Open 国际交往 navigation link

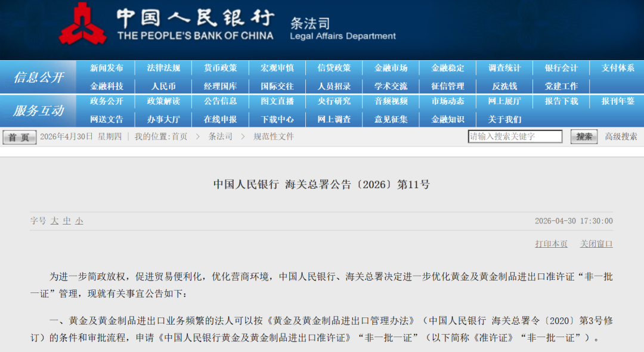pos(277,86)
